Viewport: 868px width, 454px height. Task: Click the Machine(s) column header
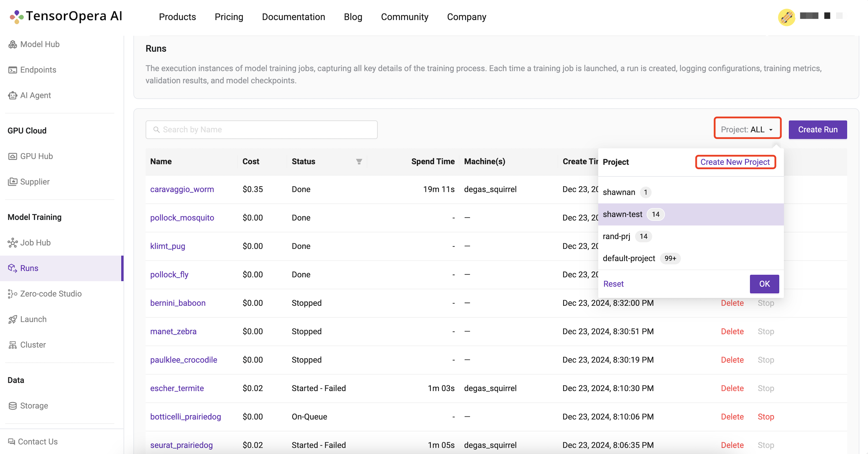[484, 162]
